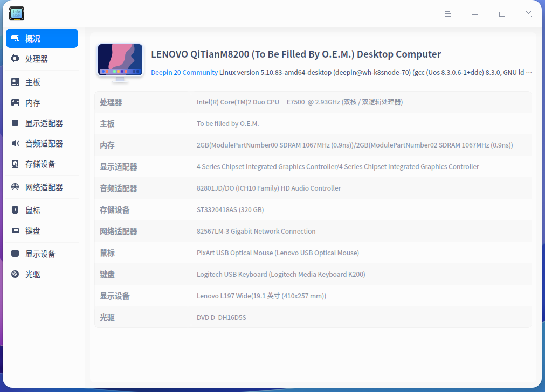Click the DVD D DH16D5S value

[x=222, y=317]
